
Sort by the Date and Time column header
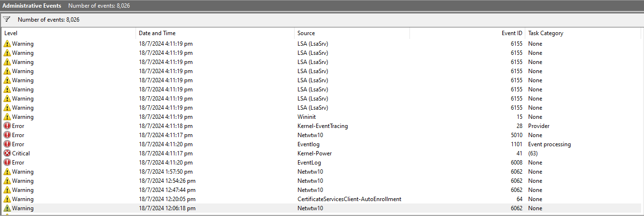[x=215, y=33]
